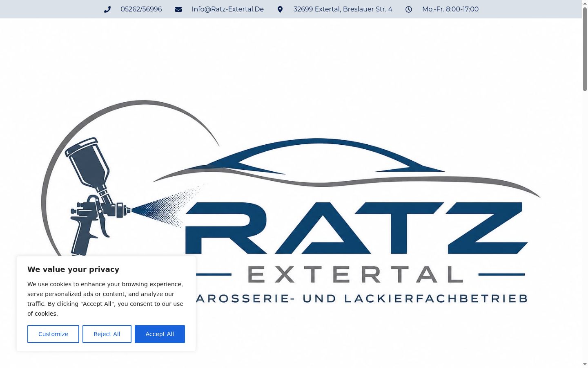The width and height of the screenshot is (588, 368).
Task: Click the scrollbar up arrow
Action: (x=585, y=3)
